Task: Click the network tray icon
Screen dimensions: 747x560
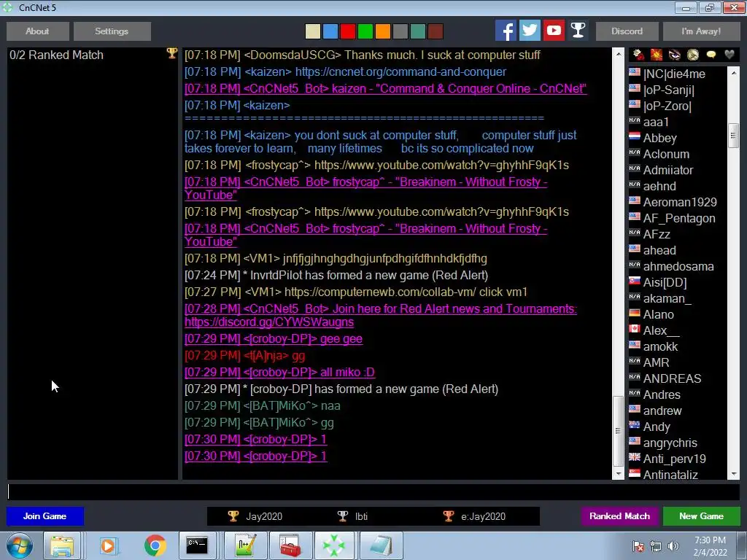Action: tap(656, 546)
